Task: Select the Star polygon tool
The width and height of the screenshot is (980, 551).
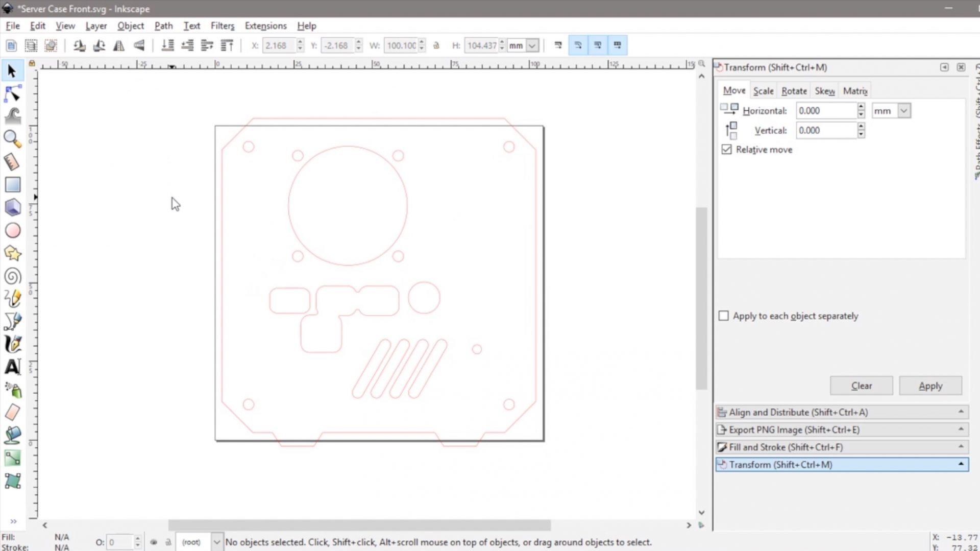Action: point(12,253)
